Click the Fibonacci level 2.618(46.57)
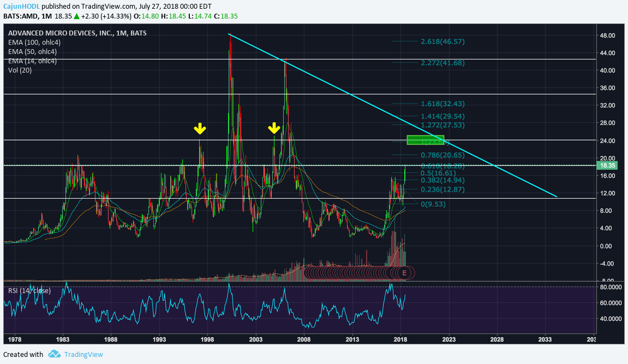Image resolution: width=628 pixels, height=364 pixels. pos(442,41)
